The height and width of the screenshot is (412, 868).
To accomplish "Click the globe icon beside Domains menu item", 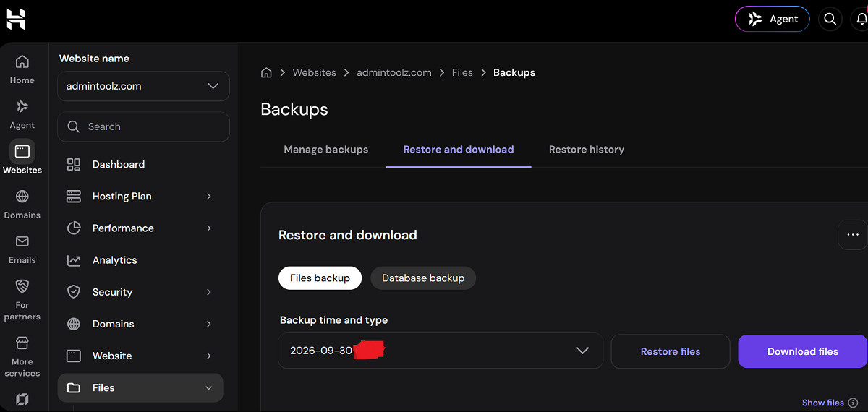I will [x=74, y=324].
